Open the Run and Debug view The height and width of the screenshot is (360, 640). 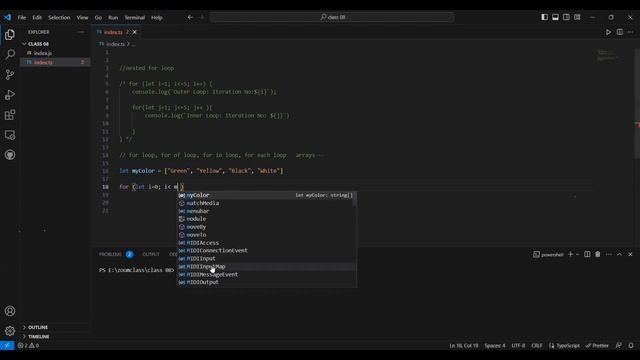(x=10, y=95)
